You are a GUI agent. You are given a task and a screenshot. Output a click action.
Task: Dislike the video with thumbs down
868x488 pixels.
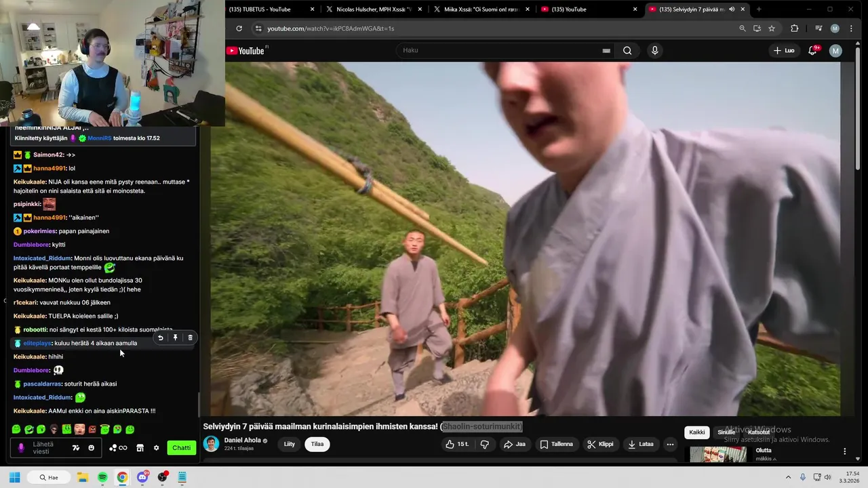(x=484, y=445)
